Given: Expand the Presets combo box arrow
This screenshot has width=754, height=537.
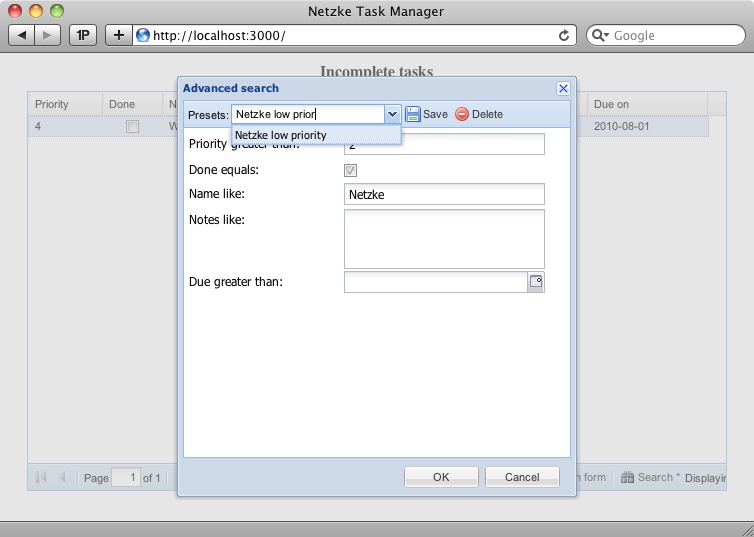Looking at the screenshot, I should click(392, 114).
